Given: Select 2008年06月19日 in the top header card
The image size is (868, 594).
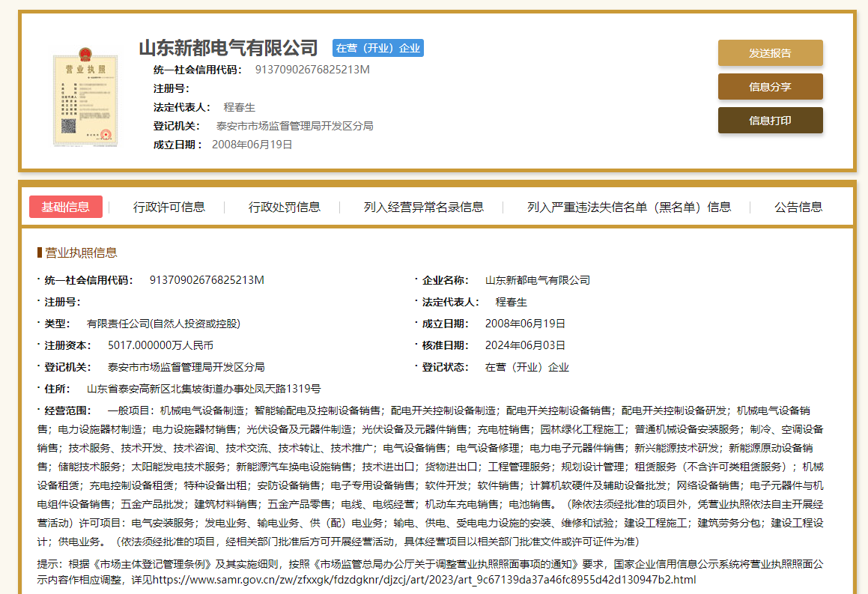Looking at the screenshot, I should [x=252, y=145].
